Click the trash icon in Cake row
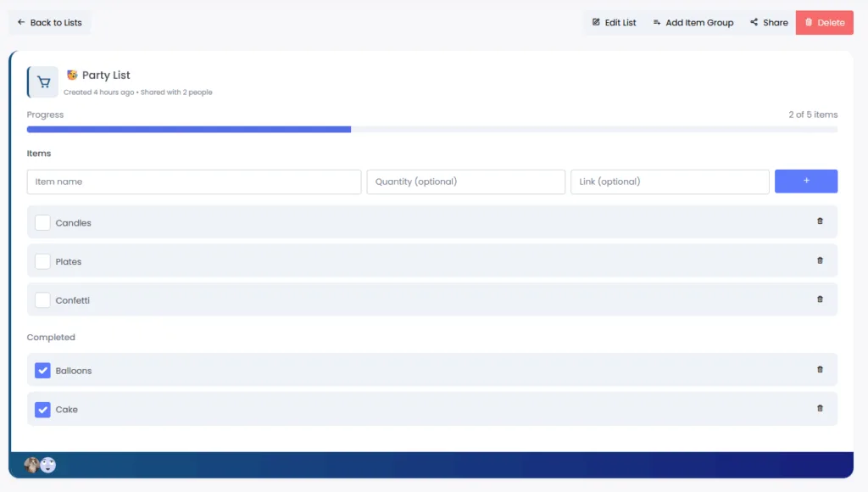 point(820,409)
